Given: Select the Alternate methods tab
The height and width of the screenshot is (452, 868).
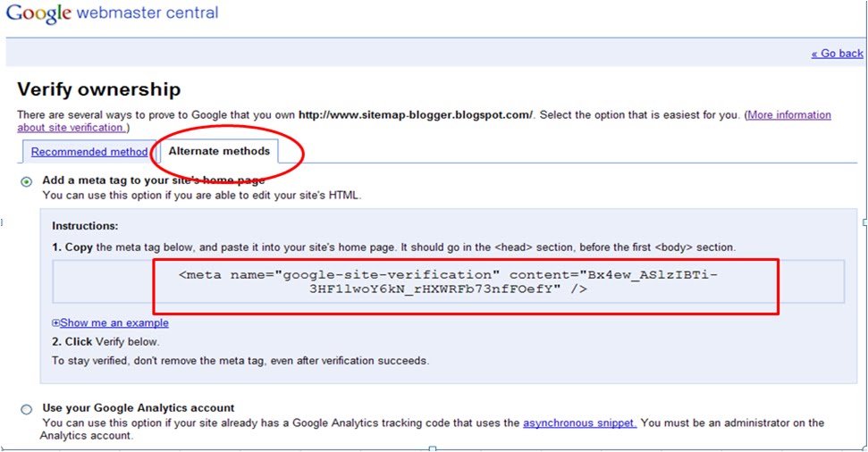Looking at the screenshot, I should tap(219, 151).
